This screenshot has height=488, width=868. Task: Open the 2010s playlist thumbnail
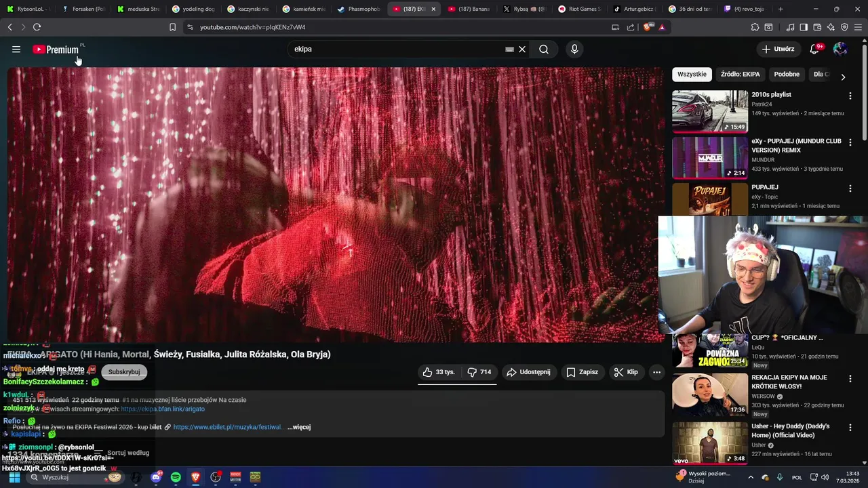710,111
